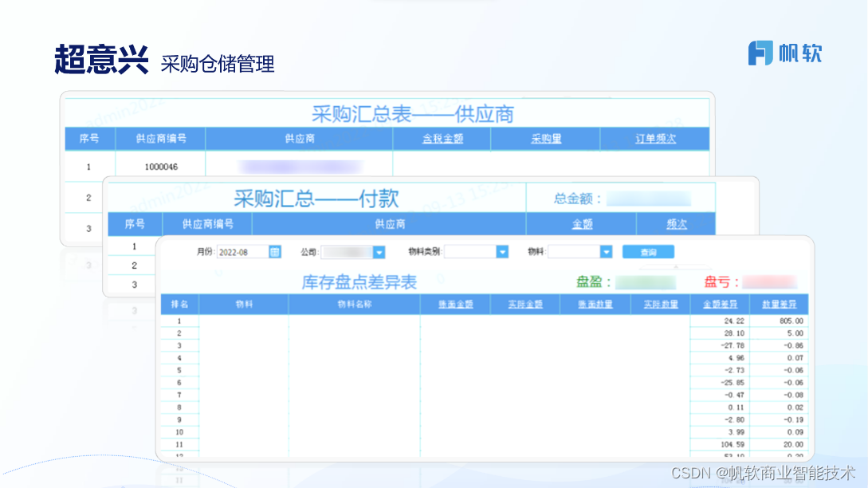868x488 pixels.
Task: Select value -27.78 in 金额差异 column
Action: 732,345
